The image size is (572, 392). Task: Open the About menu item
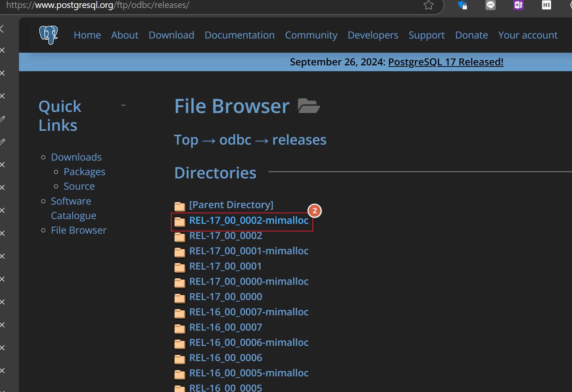pyautogui.click(x=125, y=35)
